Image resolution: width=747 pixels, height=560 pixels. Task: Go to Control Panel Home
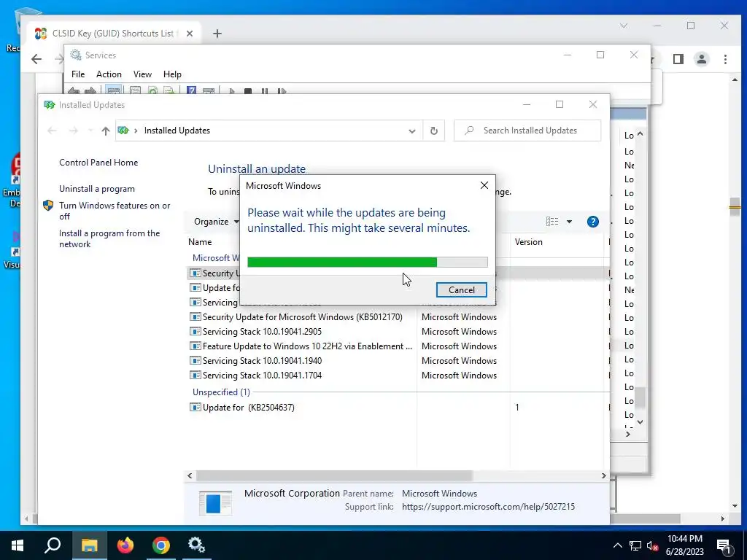click(98, 163)
